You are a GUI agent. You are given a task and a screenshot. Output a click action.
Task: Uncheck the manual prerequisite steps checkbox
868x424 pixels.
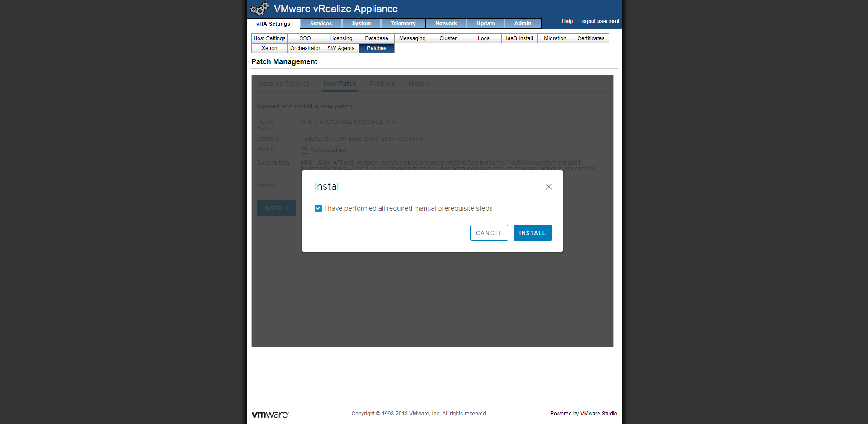tap(318, 208)
